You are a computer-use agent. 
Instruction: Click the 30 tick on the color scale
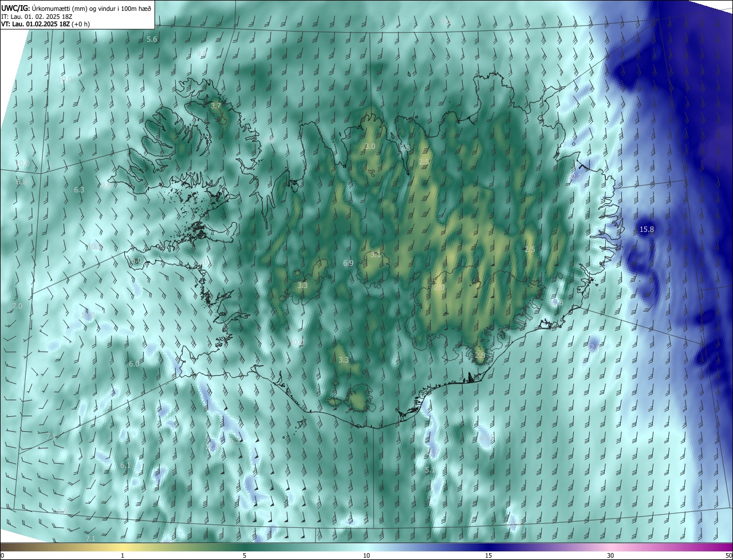[610, 555]
